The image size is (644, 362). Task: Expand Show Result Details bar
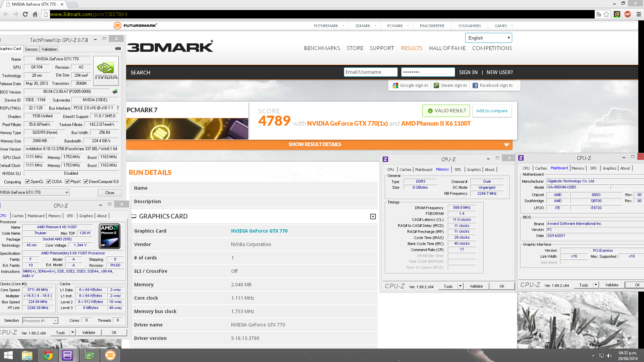[x=319, y=144]
